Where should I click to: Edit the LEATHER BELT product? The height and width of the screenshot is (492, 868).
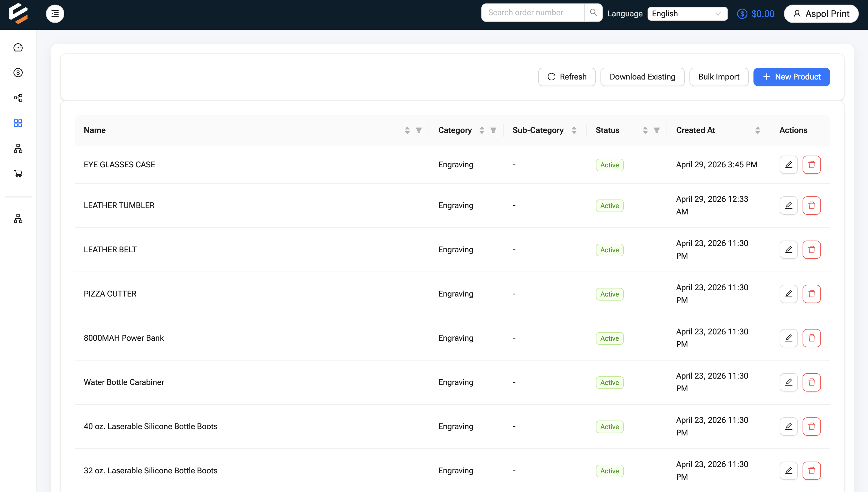point(788,250)
